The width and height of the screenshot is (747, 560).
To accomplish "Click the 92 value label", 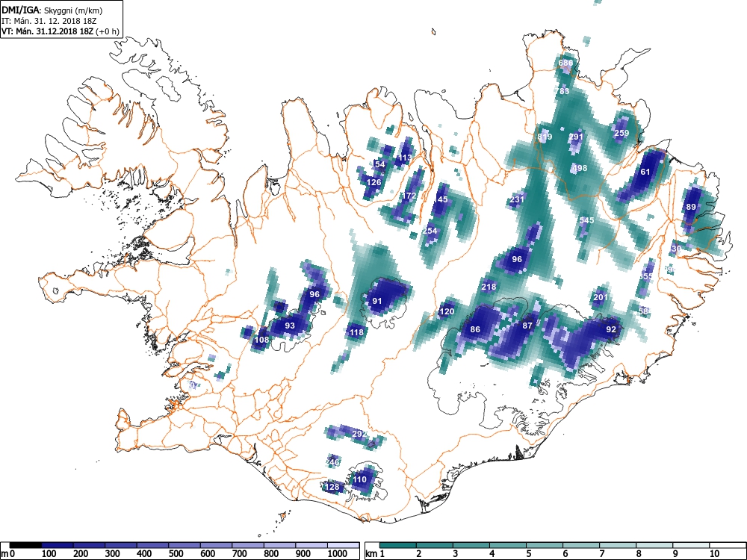I will pos(611,329).
